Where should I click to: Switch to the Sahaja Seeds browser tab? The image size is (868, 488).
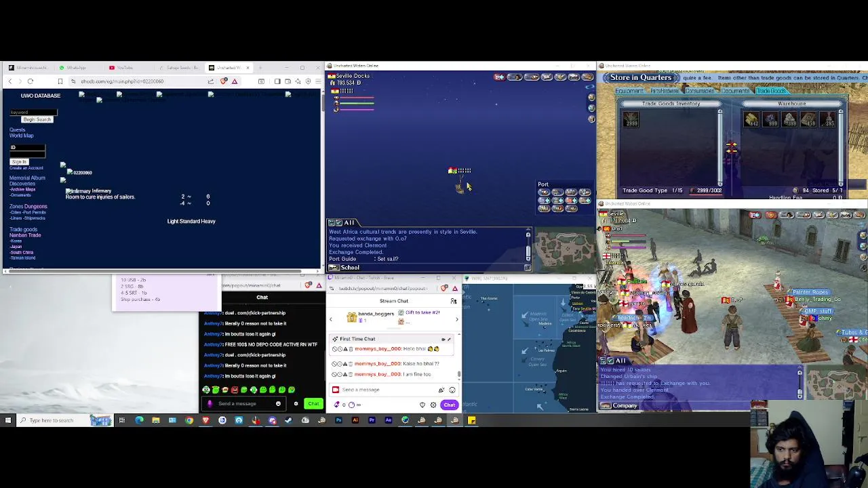point(180,68)
